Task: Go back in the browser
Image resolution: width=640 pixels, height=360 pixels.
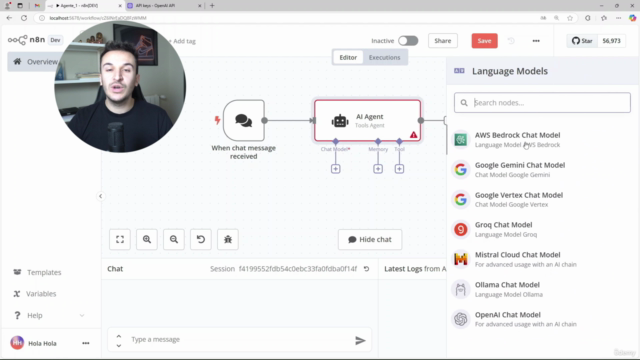Action: coord(9,18)
